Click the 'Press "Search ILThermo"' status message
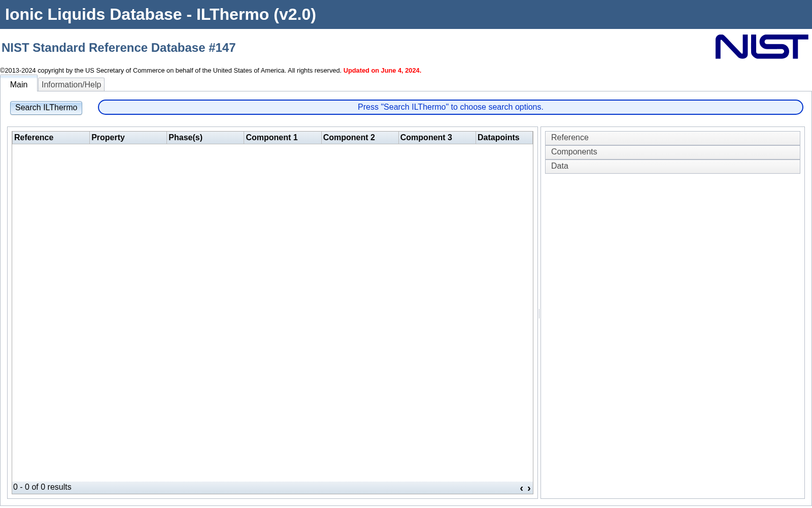812x508 pixels. pos(450,107)
